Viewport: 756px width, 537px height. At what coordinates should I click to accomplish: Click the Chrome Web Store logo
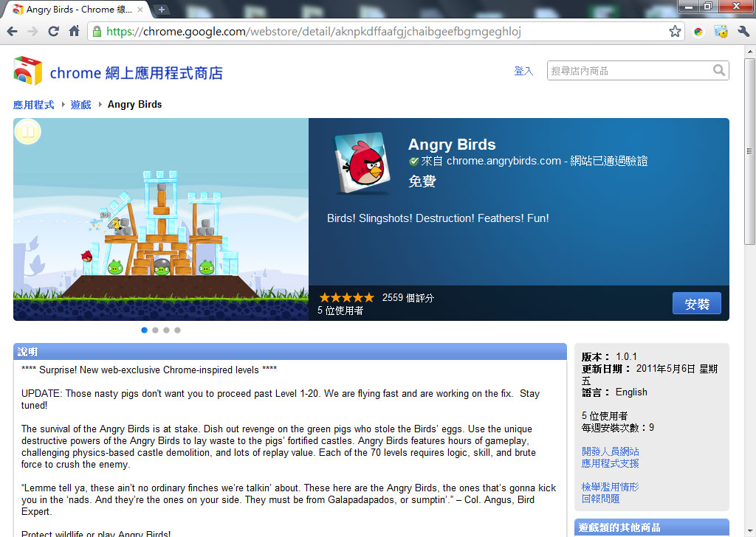click(x=27, y=71)
